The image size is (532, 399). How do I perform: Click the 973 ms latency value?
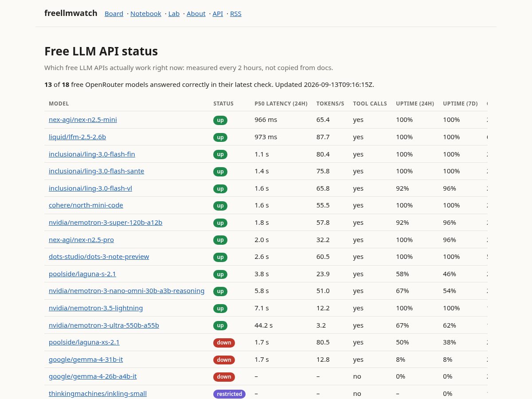point(266,137)
